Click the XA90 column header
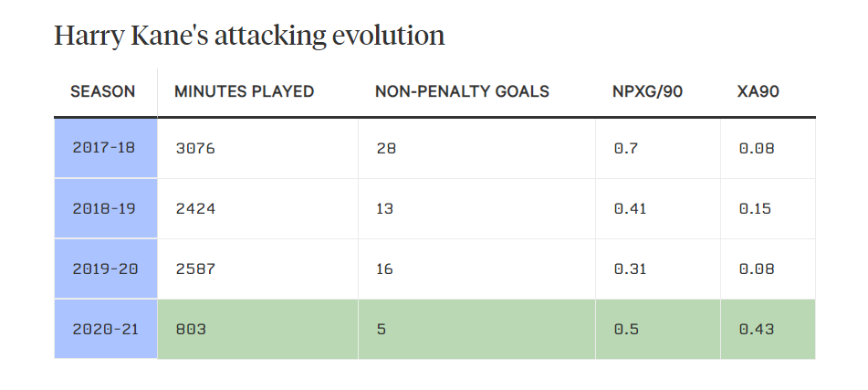 pyautogui.click(x=758, y=91)
